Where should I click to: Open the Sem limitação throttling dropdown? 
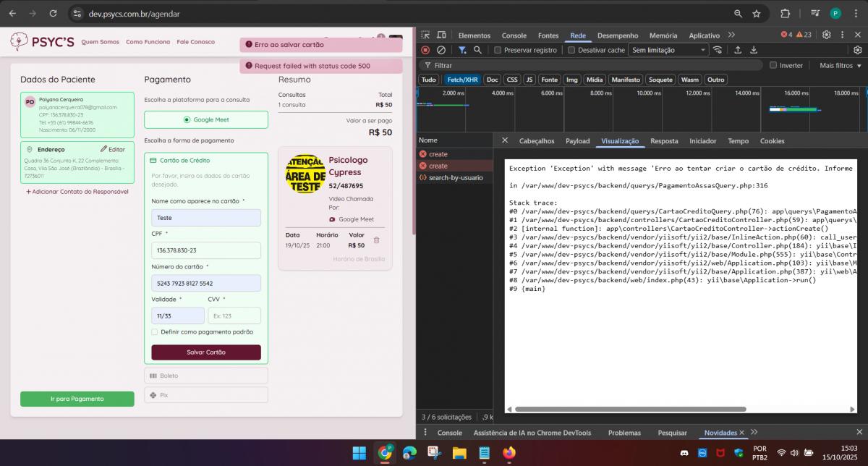[668, 50]
